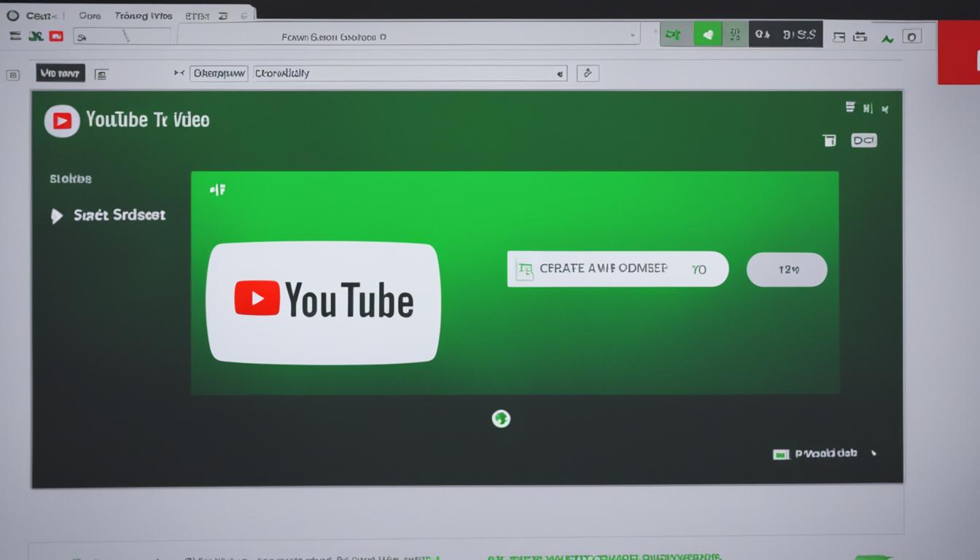
Task: Open the 'Fcawn Beion Gnatooe' address dropdown
Action: (409, 35)
